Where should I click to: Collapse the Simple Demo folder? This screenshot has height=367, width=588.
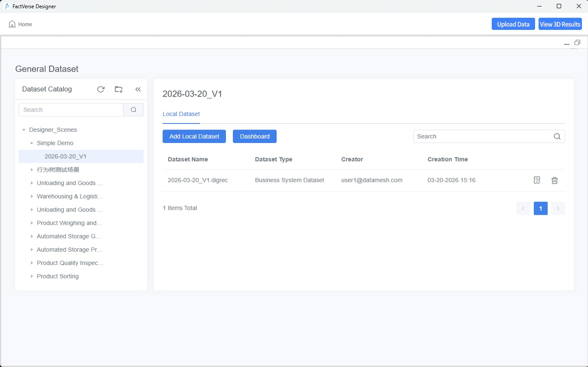[x=32, y=143]
